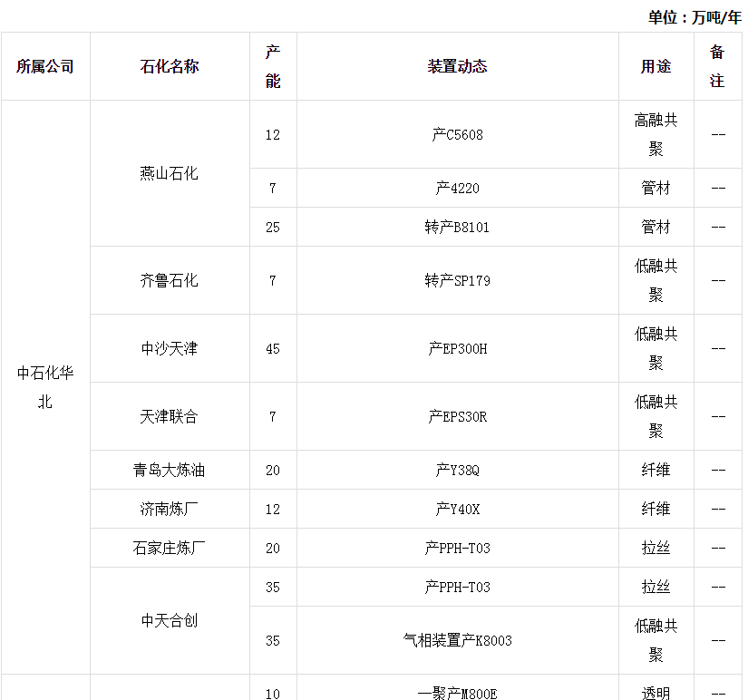Click the 中沙天津 cell
Screen dimensions: 748x700
(170, 348)
